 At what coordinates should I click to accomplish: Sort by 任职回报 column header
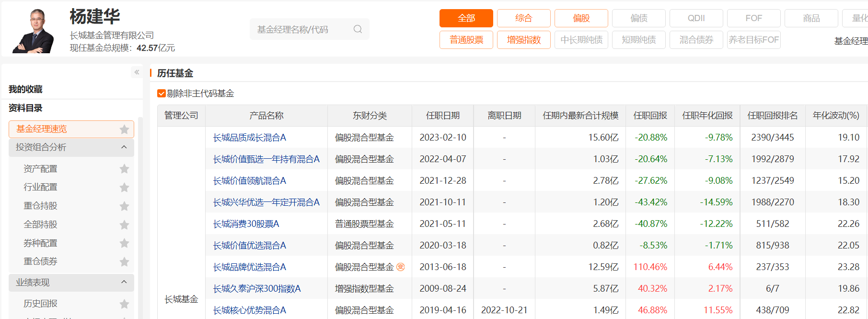click(x=650, y=116)
